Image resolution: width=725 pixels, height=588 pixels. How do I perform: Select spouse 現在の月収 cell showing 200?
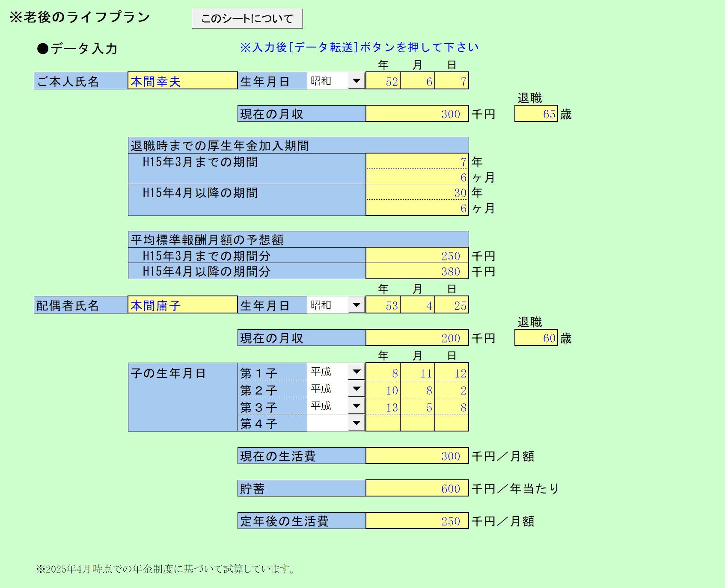(417, 338)
